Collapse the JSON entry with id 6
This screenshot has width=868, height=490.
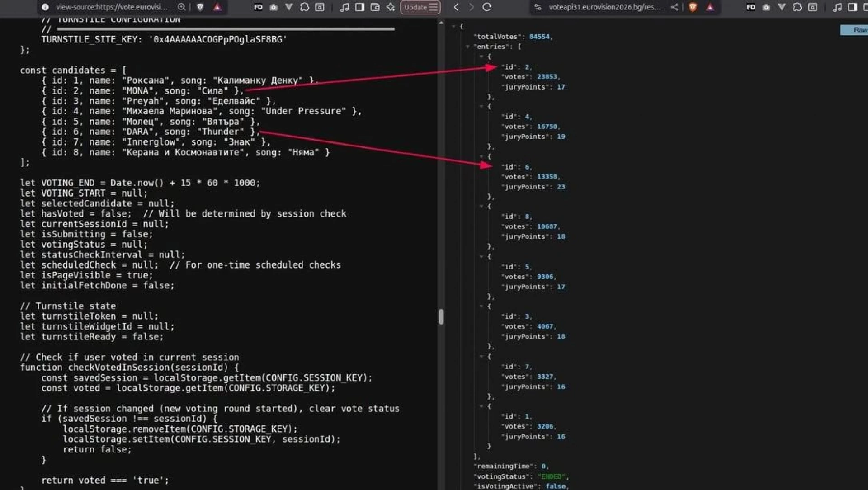481,156
